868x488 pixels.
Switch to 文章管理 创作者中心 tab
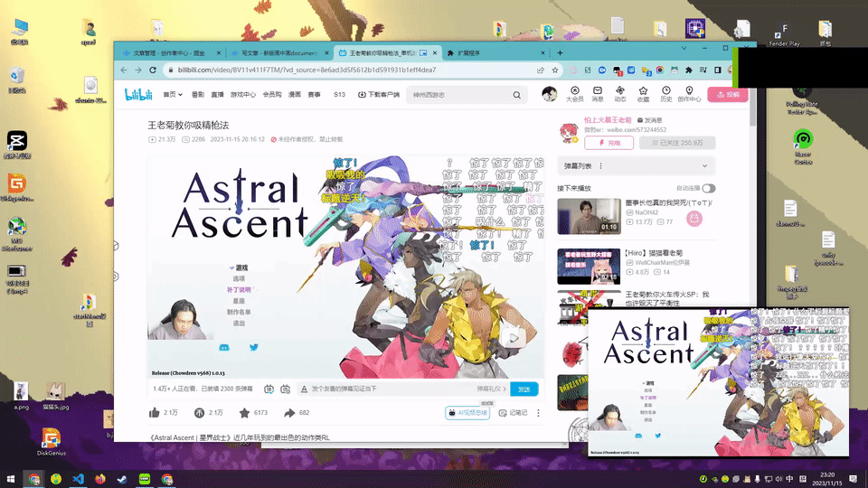[172, 53]
